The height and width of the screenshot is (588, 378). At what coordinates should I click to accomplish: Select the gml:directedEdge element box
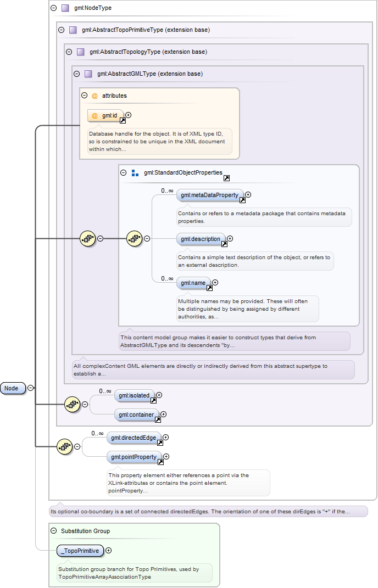pyautogui.click(x=134, y=438)
